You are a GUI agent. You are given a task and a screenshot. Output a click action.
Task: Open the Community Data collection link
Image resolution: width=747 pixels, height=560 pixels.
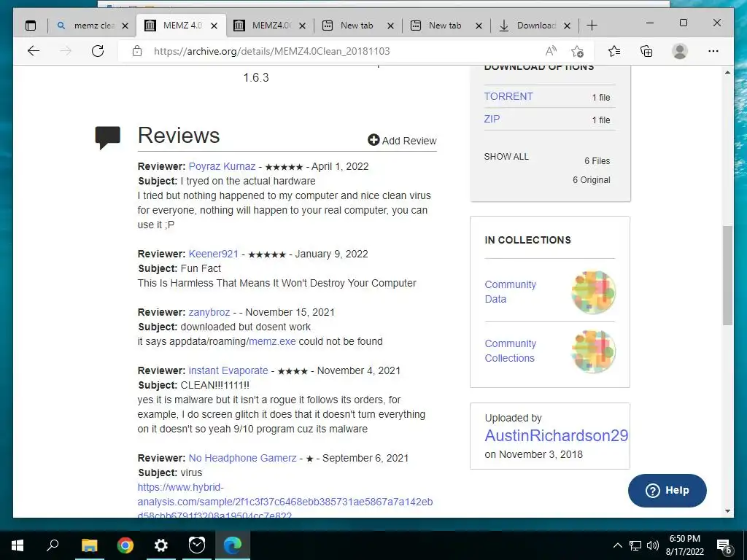click(x=510, y=292)
